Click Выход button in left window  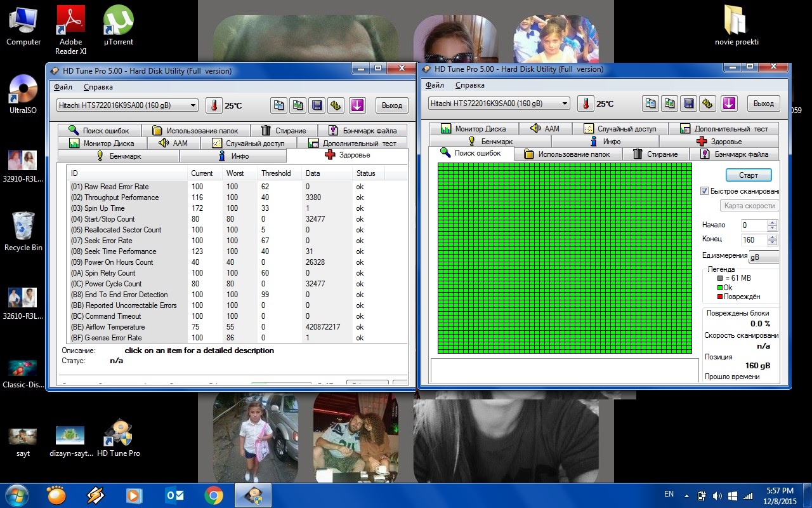pyautogui.click(x=392, y=105)
